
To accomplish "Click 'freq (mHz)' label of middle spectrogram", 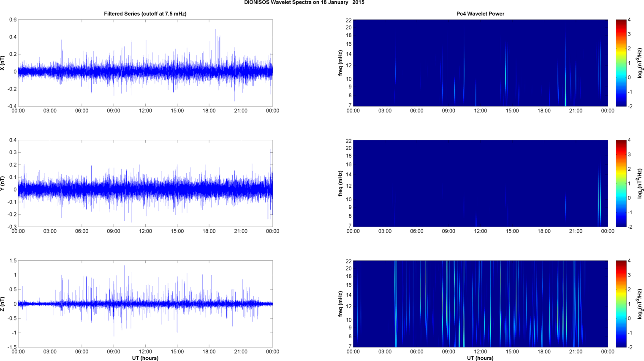I will tap(340, 183).
